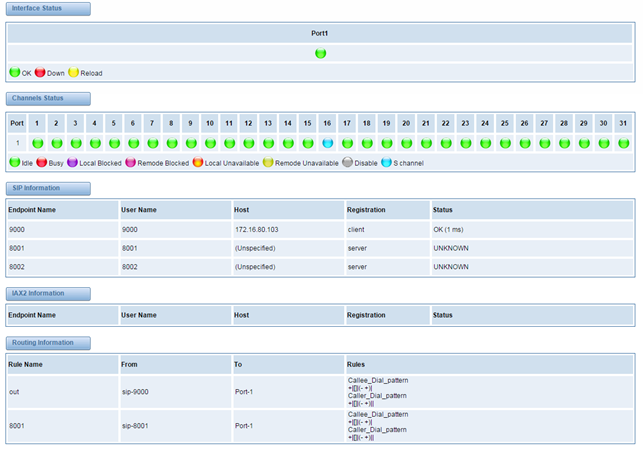The width and height of the screenshot is (643, 449).
Task: Click the pink Remode Blocked legend icon
Action: point(130,162)
